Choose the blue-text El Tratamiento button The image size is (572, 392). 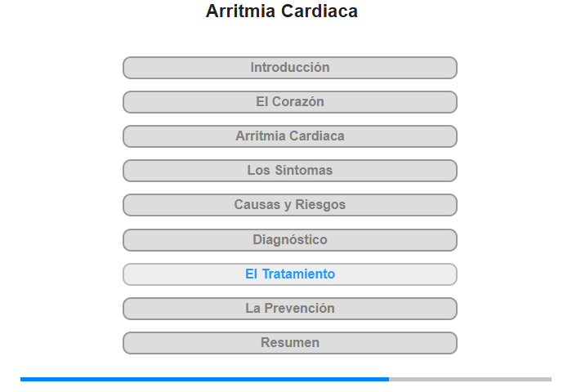[290, 274]
